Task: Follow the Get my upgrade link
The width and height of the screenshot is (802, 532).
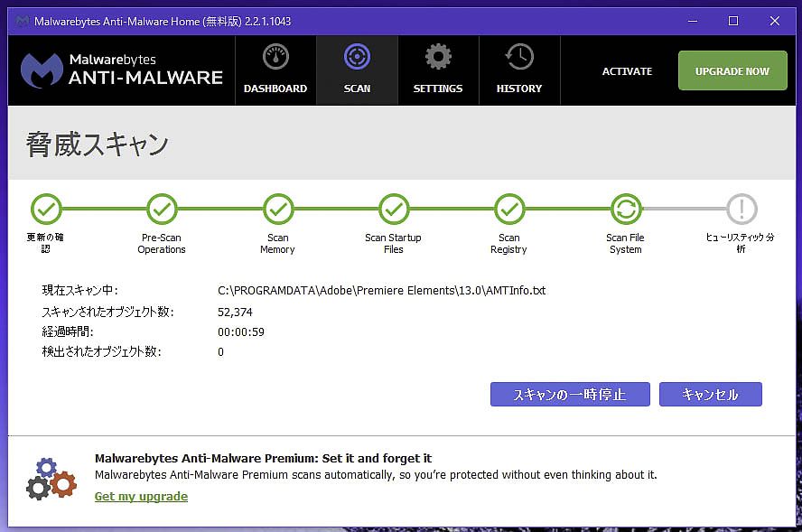Action: pyautogui.click(x=141, y=496)
